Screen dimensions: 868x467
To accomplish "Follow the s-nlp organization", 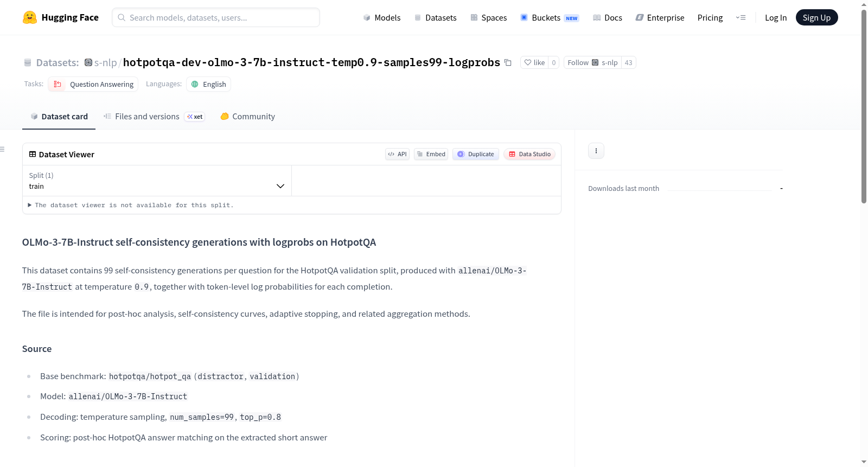I will click(592, 62).
